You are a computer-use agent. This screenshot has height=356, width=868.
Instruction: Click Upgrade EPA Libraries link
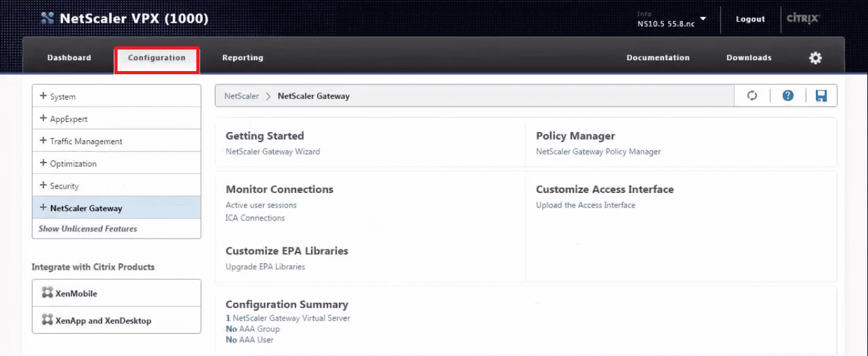point(266,267)
